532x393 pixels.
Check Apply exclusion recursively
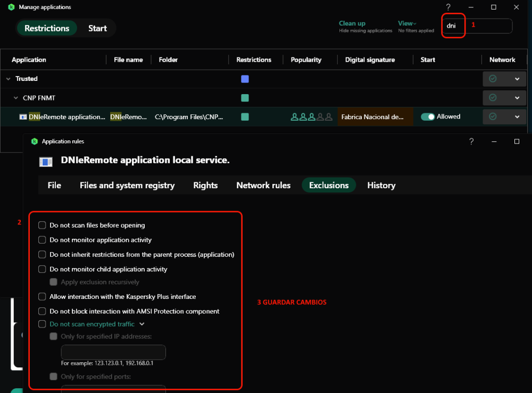pyautogui.click(x=53, y=282)
